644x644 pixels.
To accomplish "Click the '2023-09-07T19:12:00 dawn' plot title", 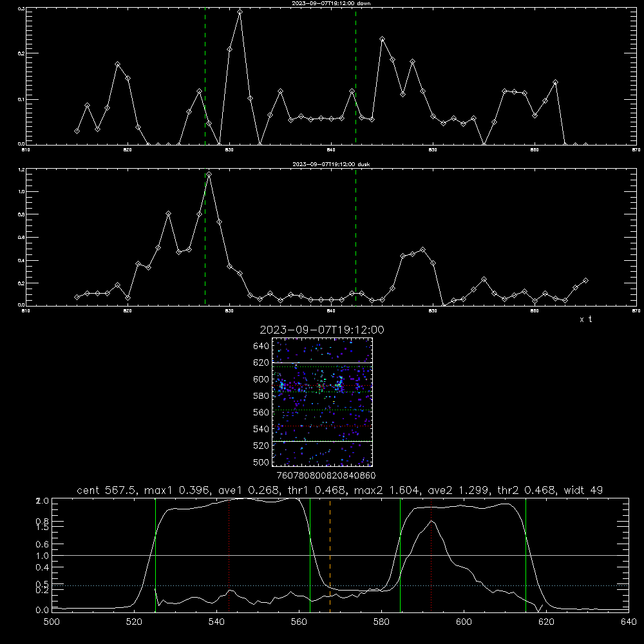I will click(331, 3).
